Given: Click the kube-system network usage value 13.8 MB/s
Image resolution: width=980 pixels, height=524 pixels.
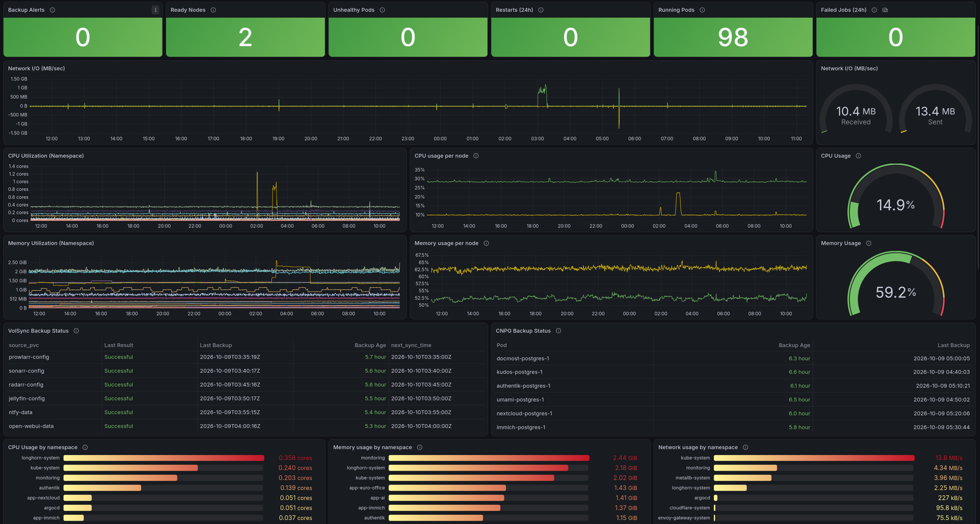Looking at the screenshot, I should (949, 458).
